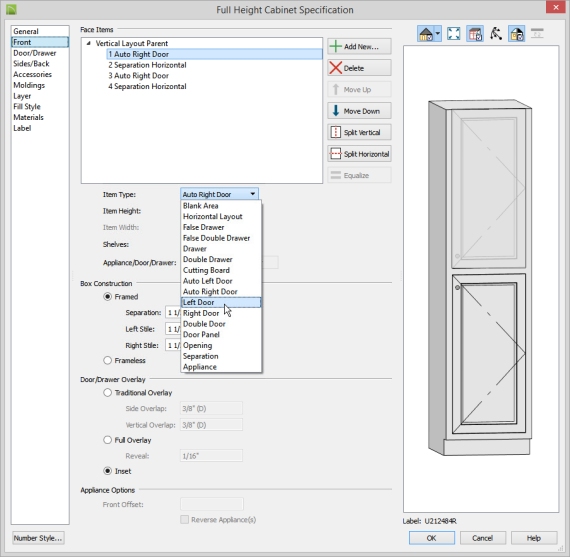Click the Split Vertical button
The height and width of the screenshot is (557, 570).
[359, 132]
